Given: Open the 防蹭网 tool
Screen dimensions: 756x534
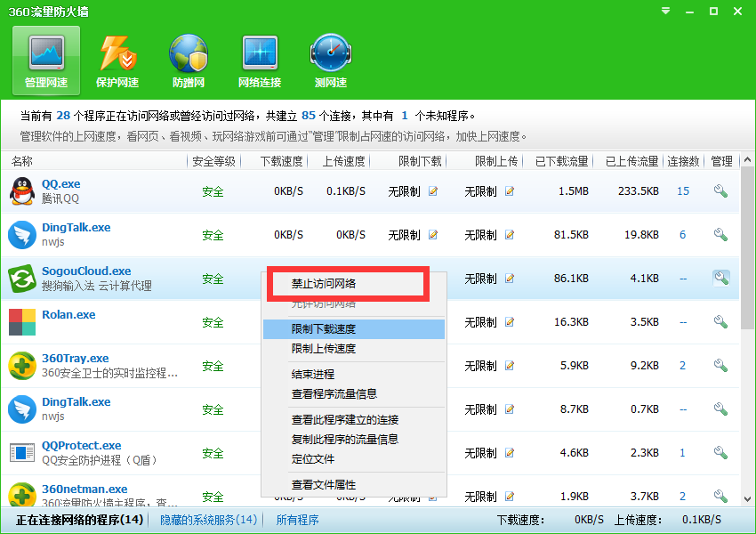Looking at the screenshot, I should point(189,61).
